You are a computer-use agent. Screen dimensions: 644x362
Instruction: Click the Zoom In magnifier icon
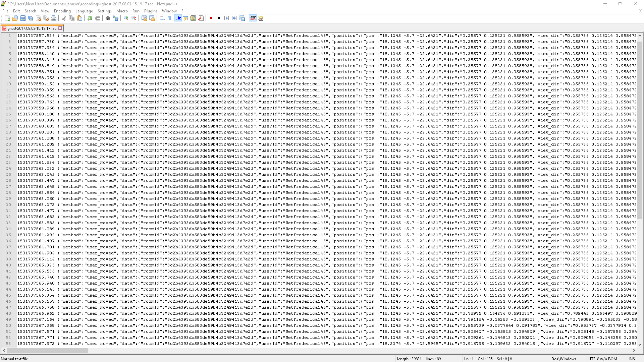[x=126, y=18]
